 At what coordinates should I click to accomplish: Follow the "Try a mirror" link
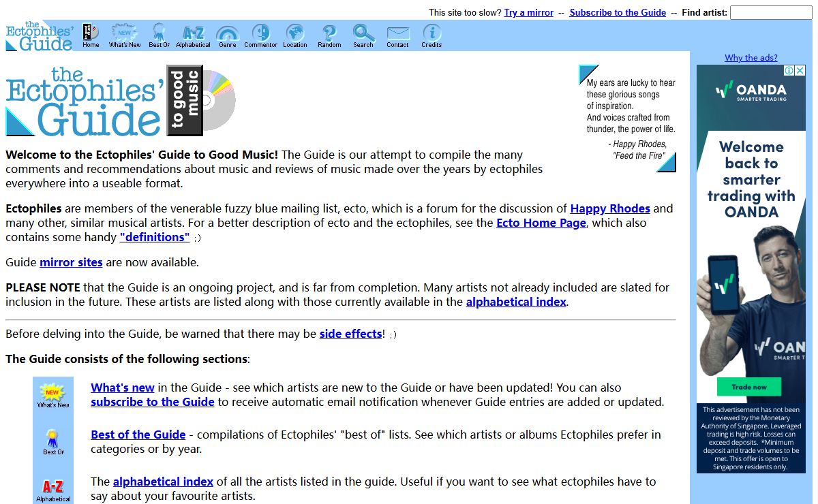tap(529, 12)
